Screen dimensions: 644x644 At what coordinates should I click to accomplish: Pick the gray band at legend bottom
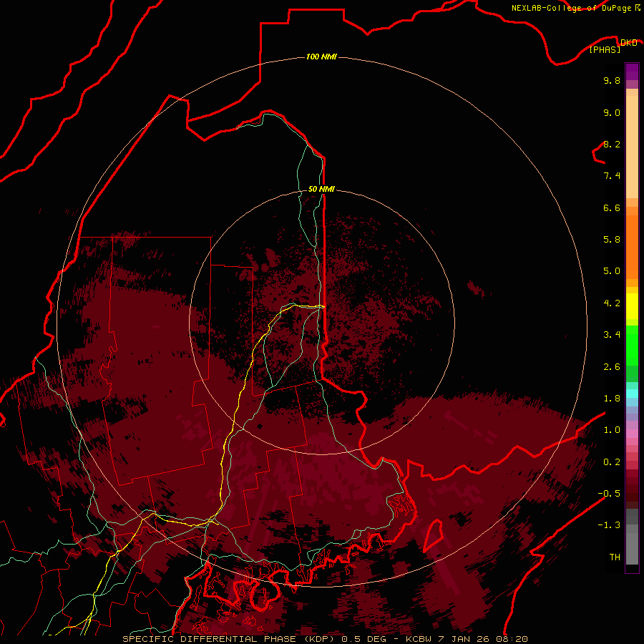632,548
